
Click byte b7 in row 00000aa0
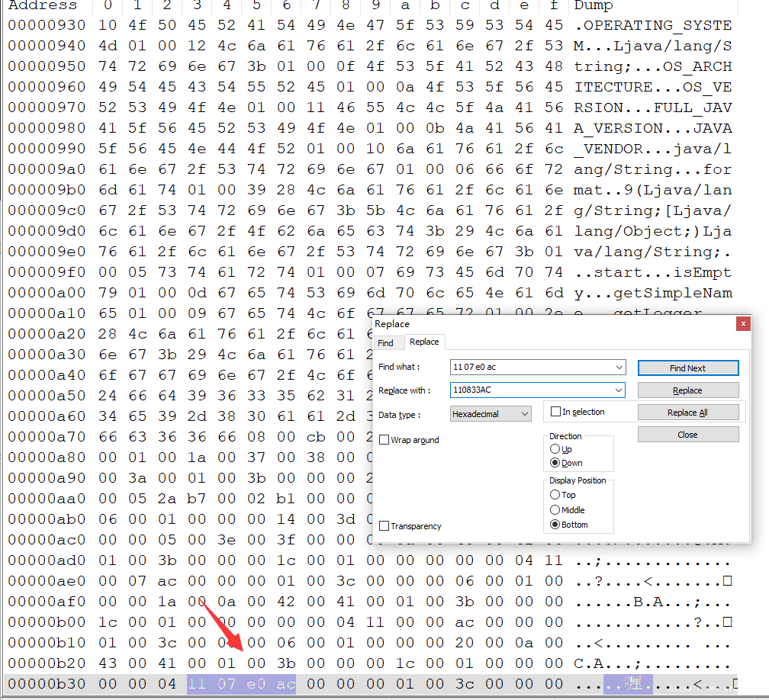coord(197,499)
